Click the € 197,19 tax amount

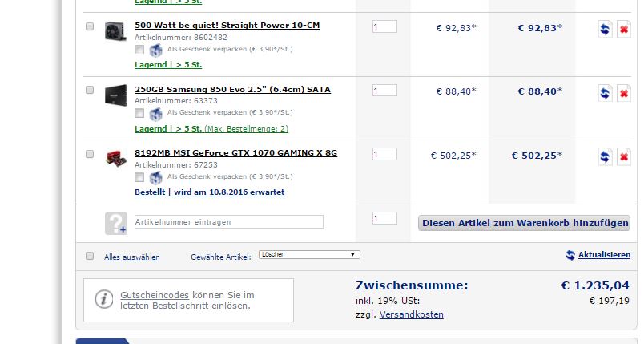coord(609,301)
